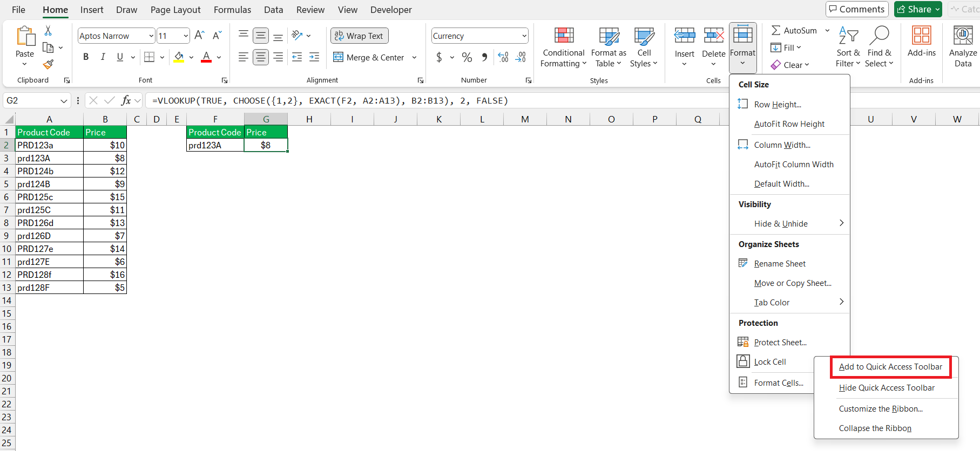The height and width of the screenshot is (451, 980).
Task: Click the Orientation text angle icon
Action: [x=297, y=36]
